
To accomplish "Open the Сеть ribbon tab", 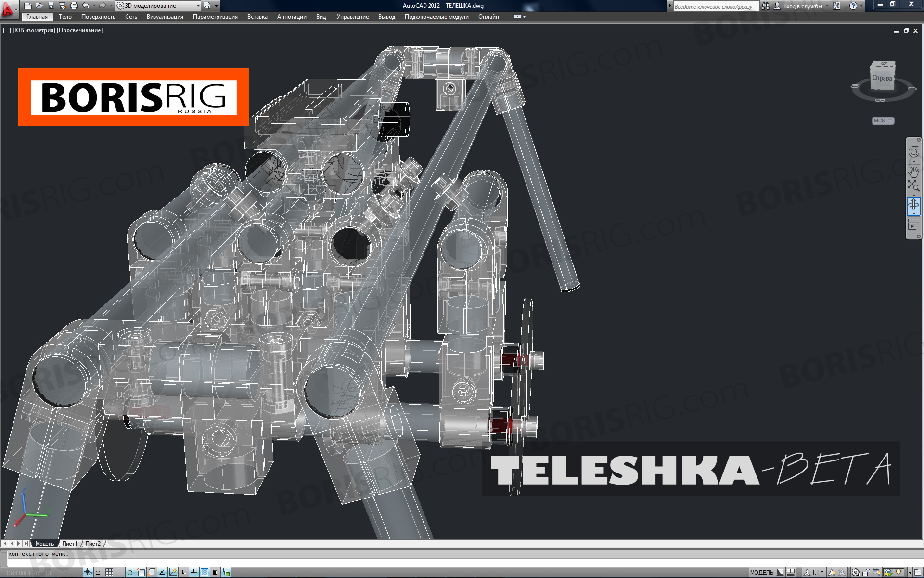I will [x=131, y=17].
